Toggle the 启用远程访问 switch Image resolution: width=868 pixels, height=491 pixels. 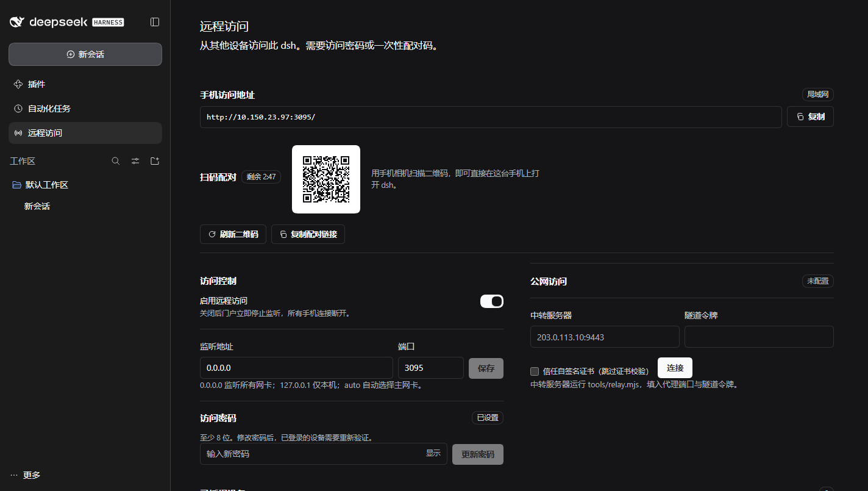coord(492,301)
